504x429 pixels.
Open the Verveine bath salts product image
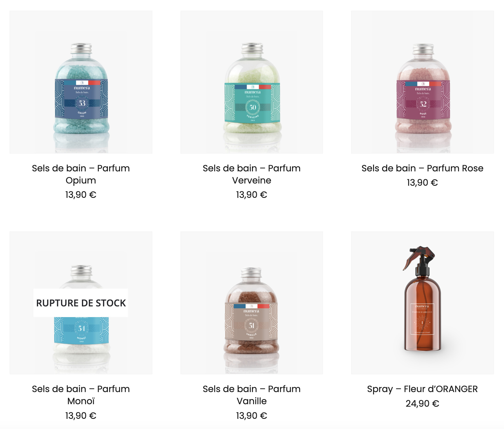pos(251,82)
